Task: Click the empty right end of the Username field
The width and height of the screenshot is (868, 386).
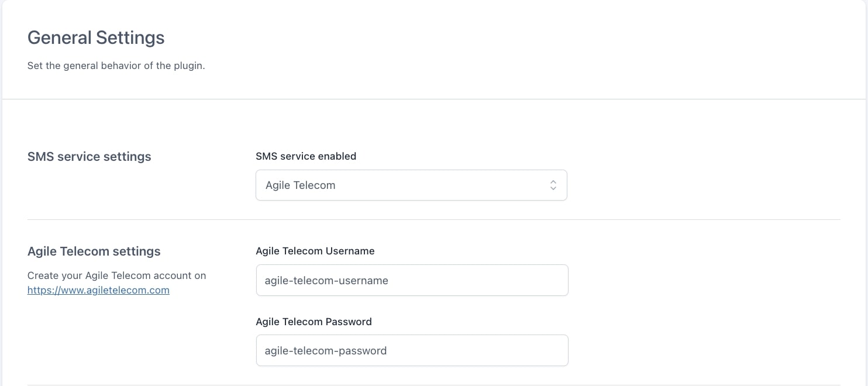Action: pos(526,280)
